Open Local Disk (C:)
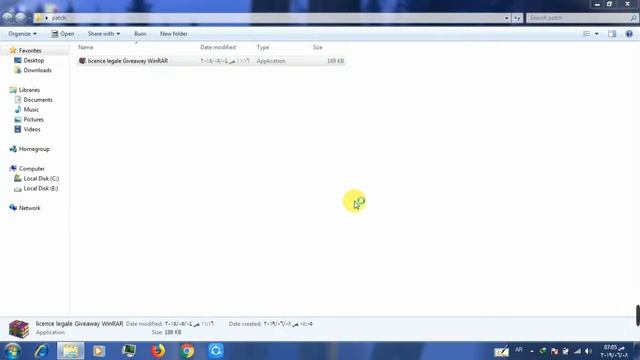This screenshot has height=360, width=640. coord(41,178)
